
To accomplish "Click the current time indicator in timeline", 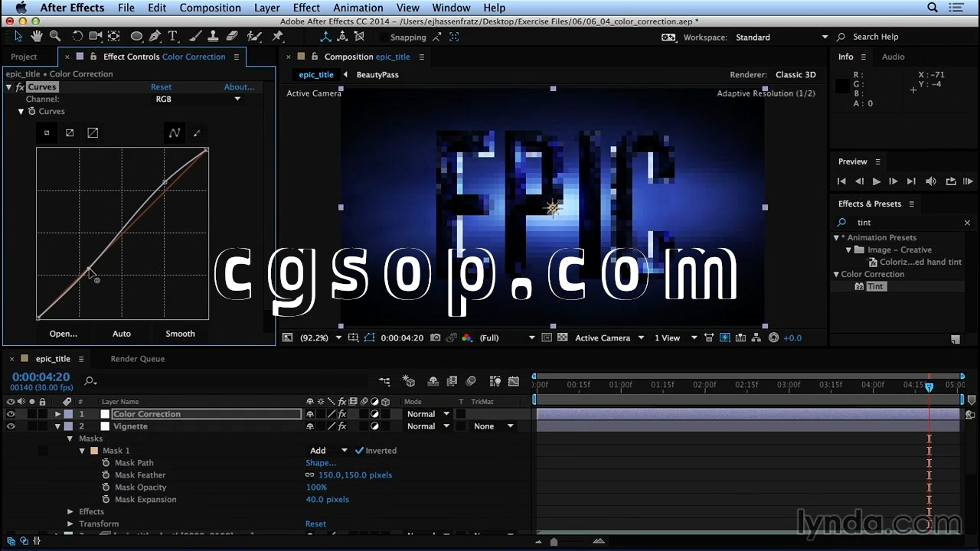I will point(929,387).
